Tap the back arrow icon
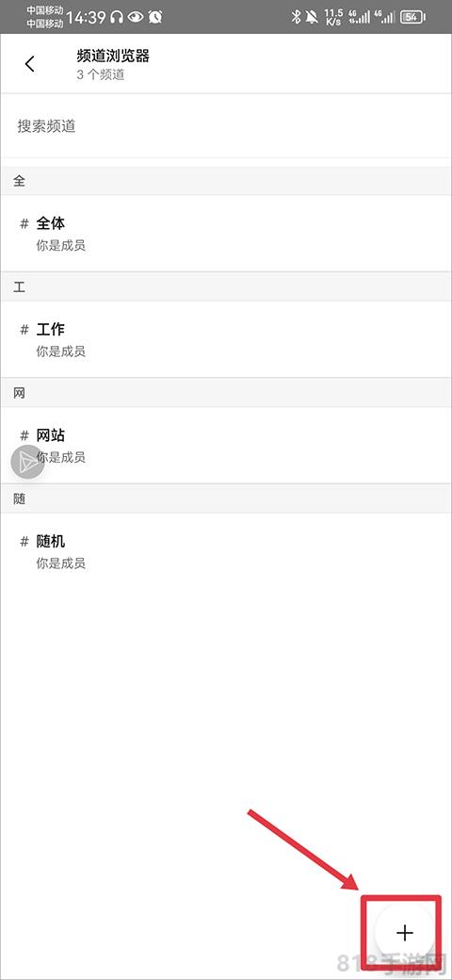 (x=29, y=64)
